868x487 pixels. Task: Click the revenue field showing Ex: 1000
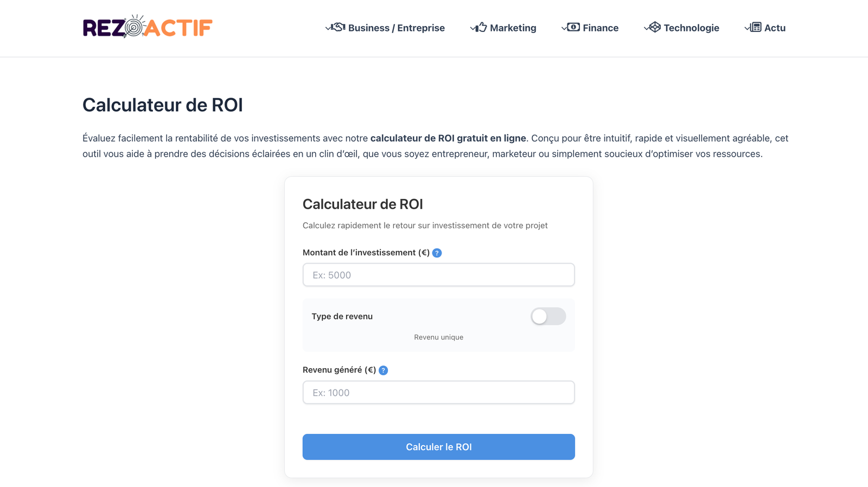[x=438, y=392]
